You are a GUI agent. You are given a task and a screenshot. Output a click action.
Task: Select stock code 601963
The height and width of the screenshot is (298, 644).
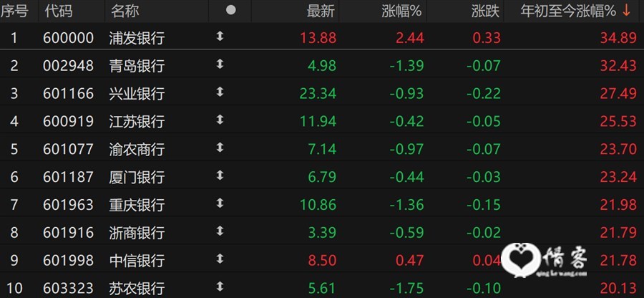pos(68,205)
